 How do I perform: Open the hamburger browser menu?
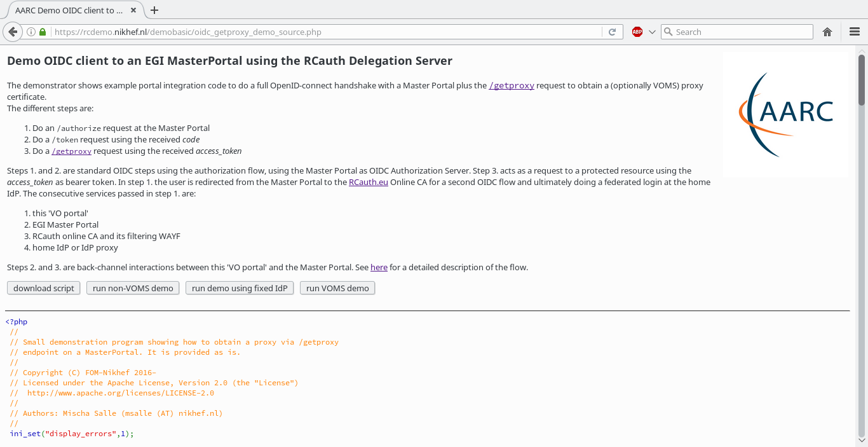click(855, 32)
